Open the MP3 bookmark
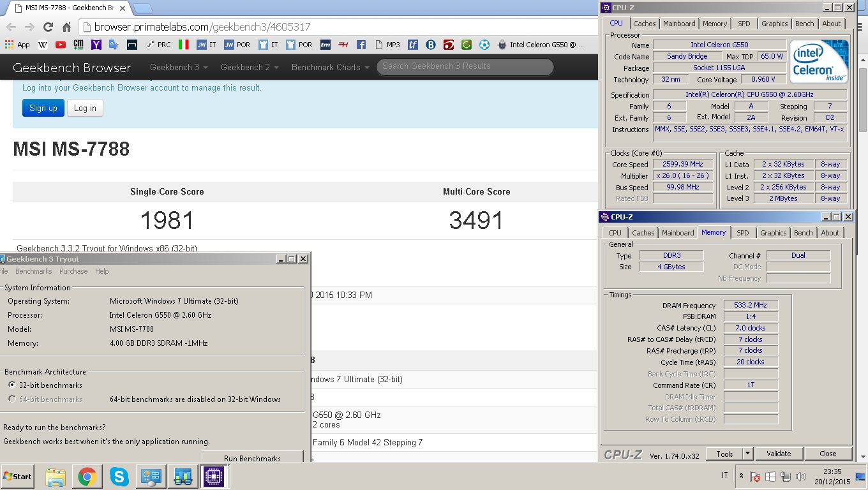The height and width of the screenshot is (490, 868). 387,45
